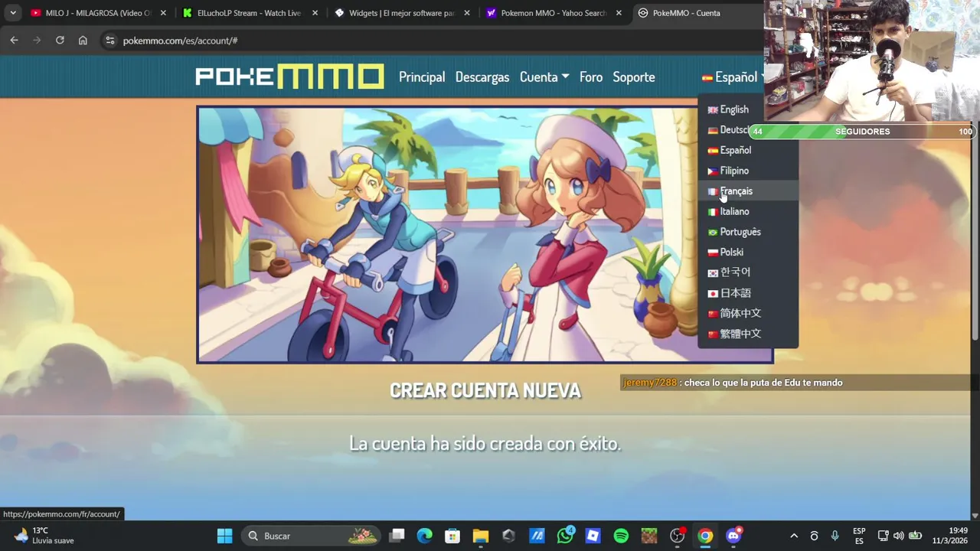Close the MILO J - MILAGROSA tab
This screenshot has height=551, width=980.
click(163, 13)
